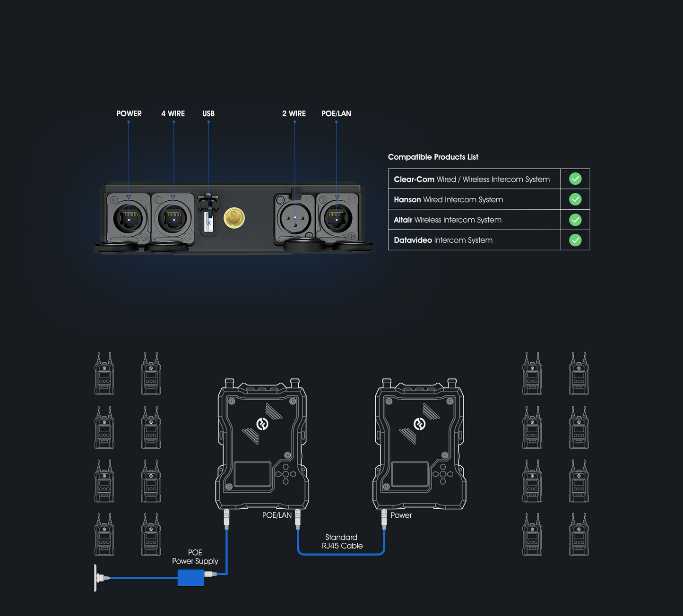Click the green checkmark for Hanson
The height and width of the screenshot is (616, 683).
[575, 199]
